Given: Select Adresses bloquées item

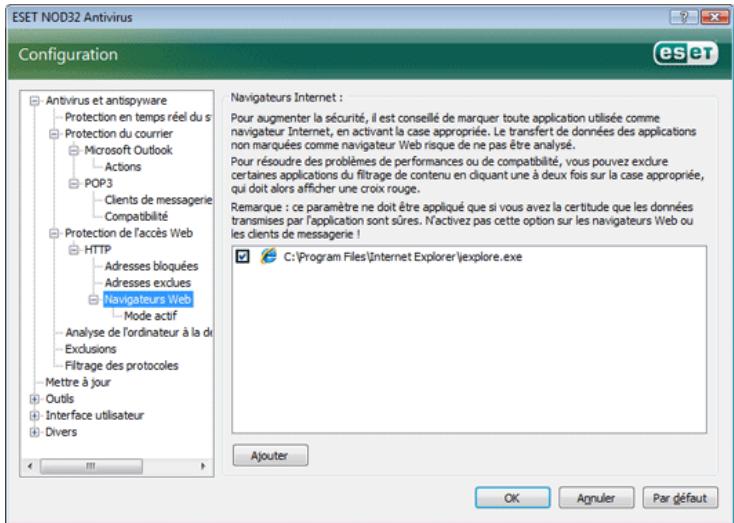Looking at the screenshot, I should (151, 266).
